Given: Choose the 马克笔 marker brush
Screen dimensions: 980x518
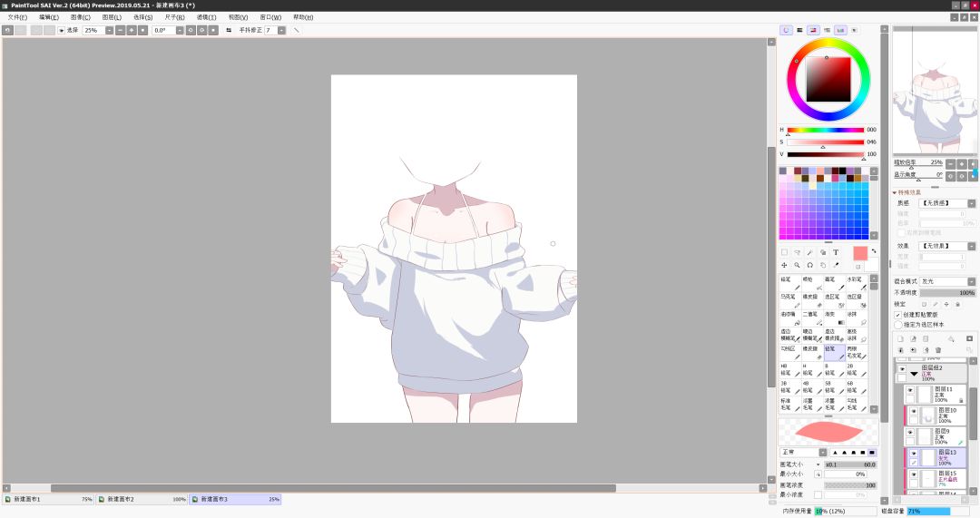Looking at the screenshot, I should pyautogui.click(x=789, y=300).
